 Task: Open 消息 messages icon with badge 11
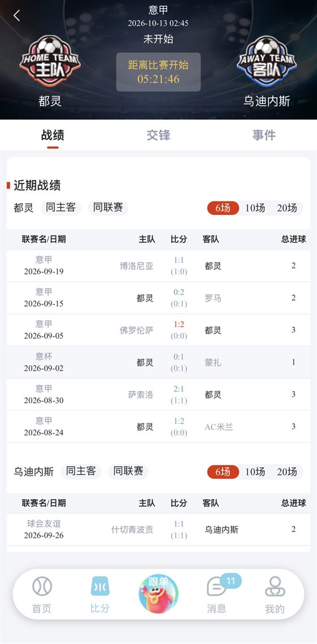[216, 595]
